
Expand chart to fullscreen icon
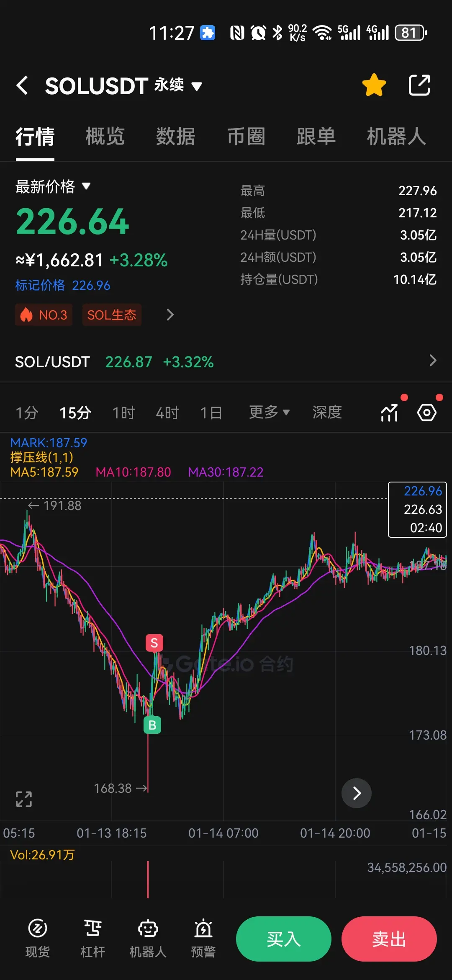(x=24, y=799)
